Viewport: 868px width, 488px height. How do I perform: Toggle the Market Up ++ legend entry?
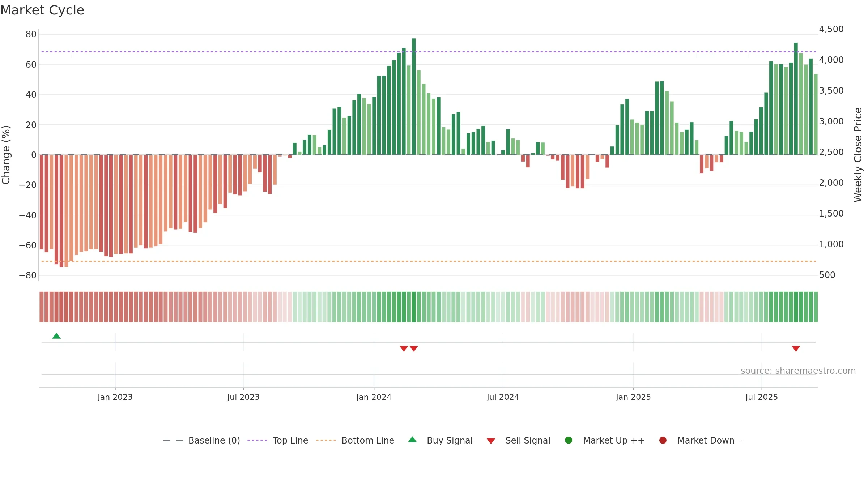pyautogui.click(x=604, y=440)
